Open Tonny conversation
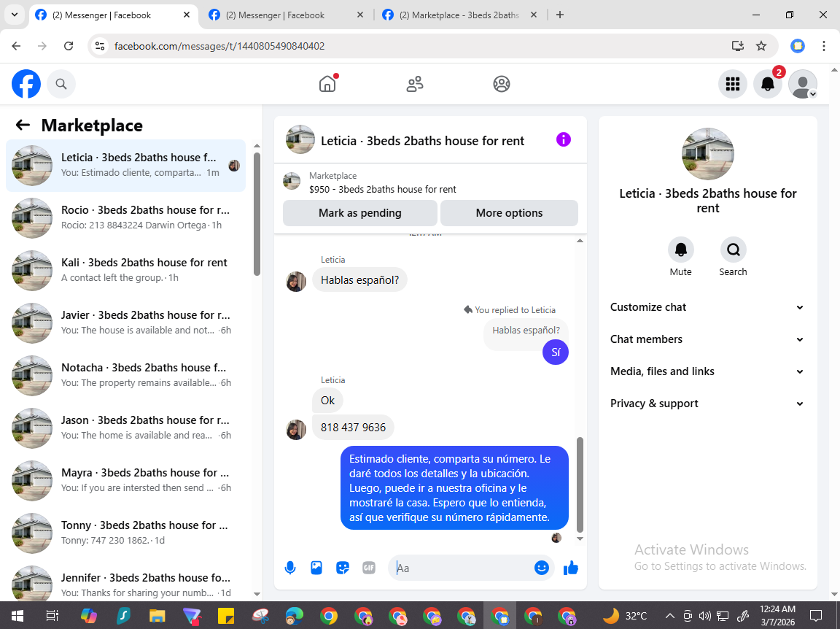 pyautogui.click(x=126, y=533)
